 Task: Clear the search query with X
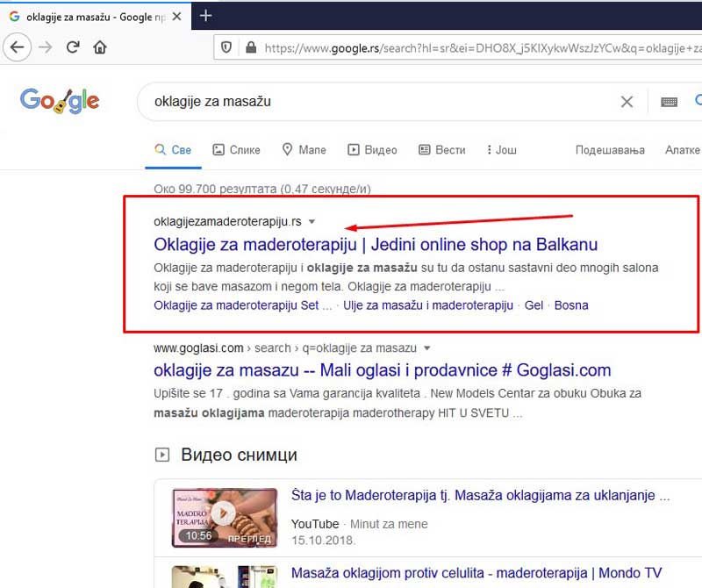pyautogui.click(x=627, y=102)
